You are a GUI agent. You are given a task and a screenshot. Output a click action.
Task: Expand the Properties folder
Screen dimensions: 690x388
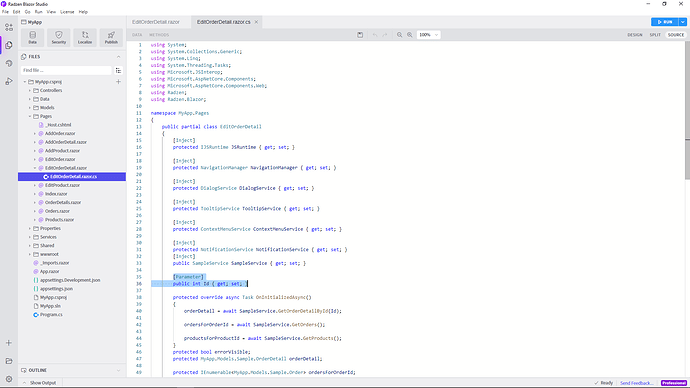[30, 229]
